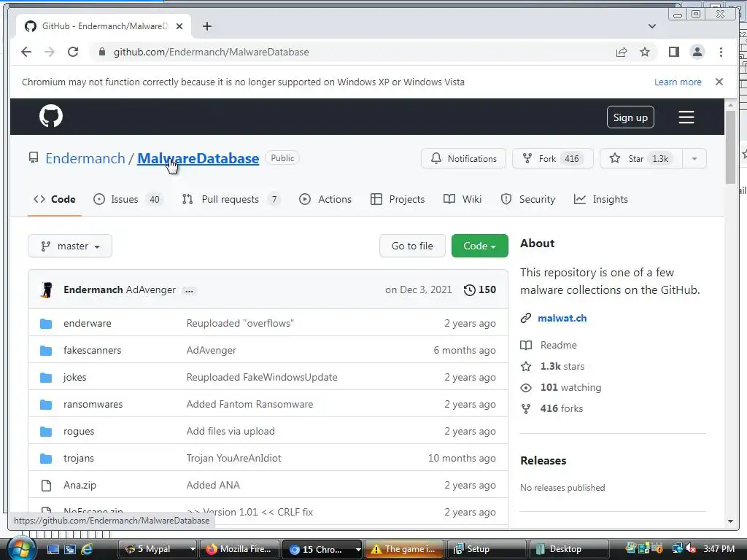This screenshot has height=560, width=747.
Task: Click the GitHub Octocat logo in header
Action: tap(51, 116)
